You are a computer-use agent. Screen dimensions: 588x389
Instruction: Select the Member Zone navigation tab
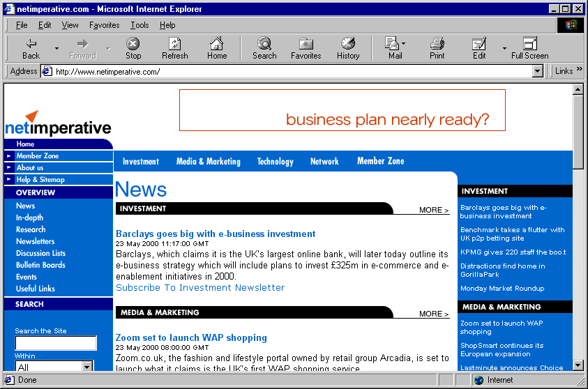point(381,161)
